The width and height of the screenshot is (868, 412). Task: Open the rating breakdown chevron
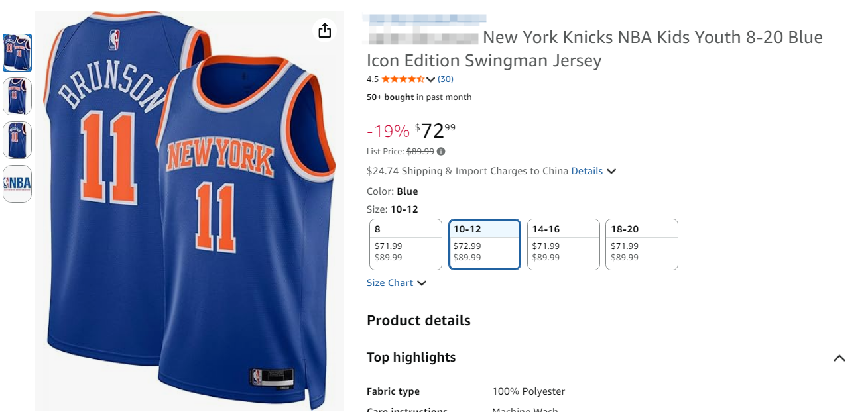point(431,80)
